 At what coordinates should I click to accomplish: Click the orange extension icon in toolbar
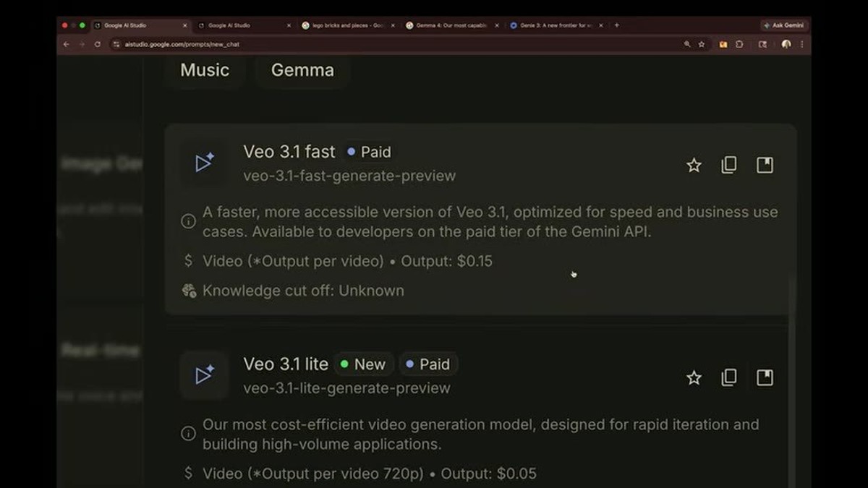[x=723, y=44]
